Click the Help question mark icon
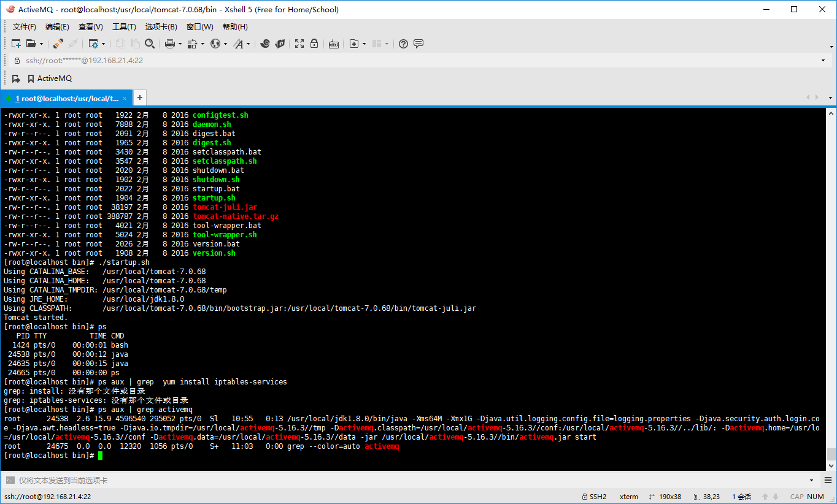This screenshot has width=837, height=504. coord(403,44)
